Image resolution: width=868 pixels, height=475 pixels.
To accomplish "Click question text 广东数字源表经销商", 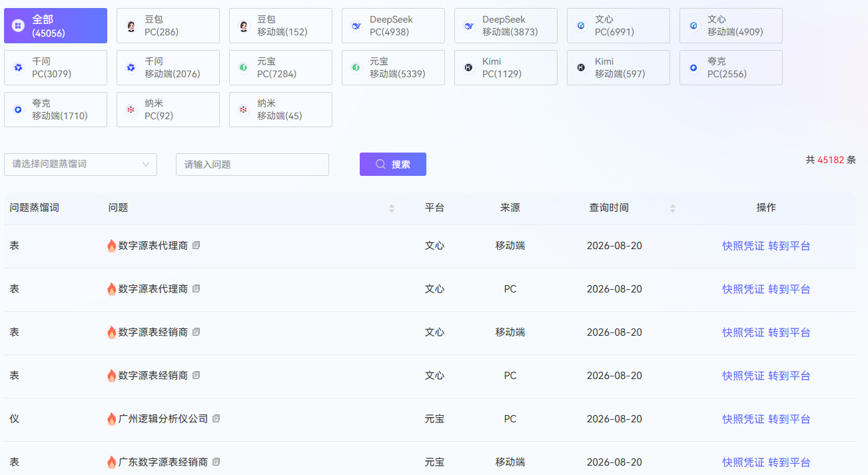I will pos(163,462).
